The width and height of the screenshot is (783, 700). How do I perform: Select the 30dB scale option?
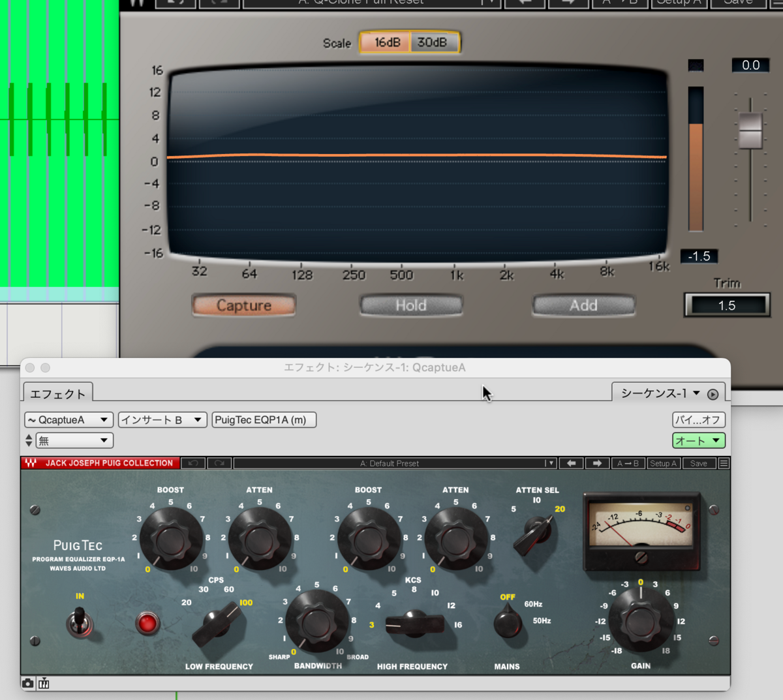click(433, 42)
